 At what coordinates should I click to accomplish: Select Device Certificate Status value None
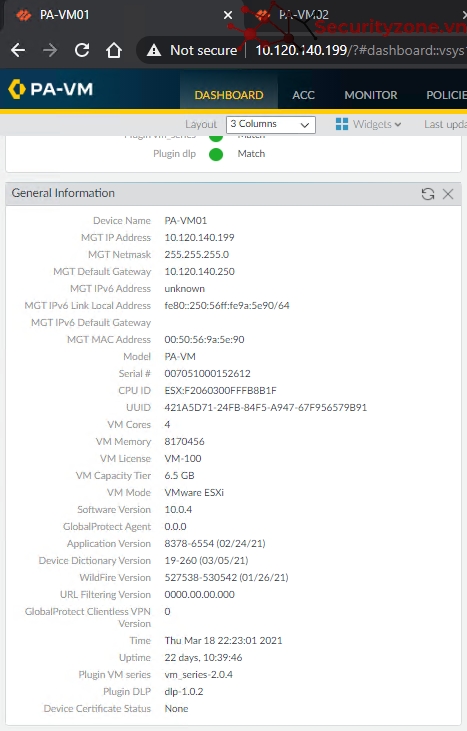coord(176,709)
